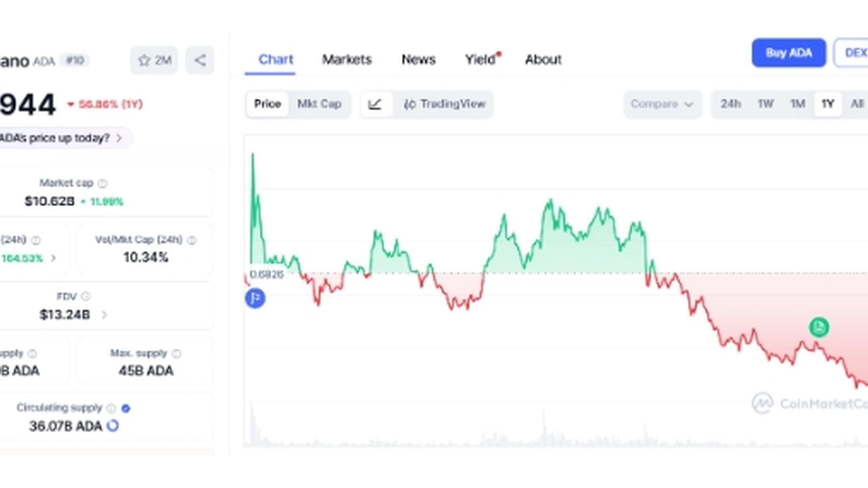The height and width of the screenshot is (488, 868).
Task: Select the 1Y time range selector
Action: point(828,104)
